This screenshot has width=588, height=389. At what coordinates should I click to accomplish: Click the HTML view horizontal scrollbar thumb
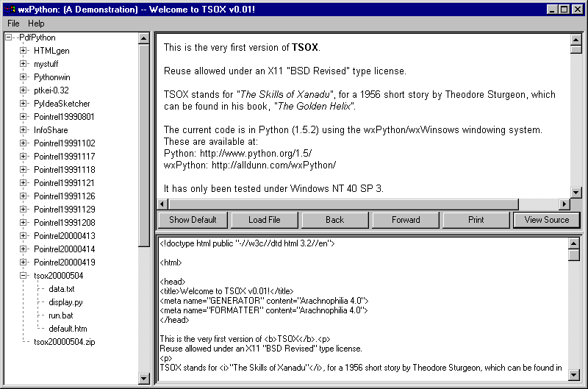tap(343, 204)
